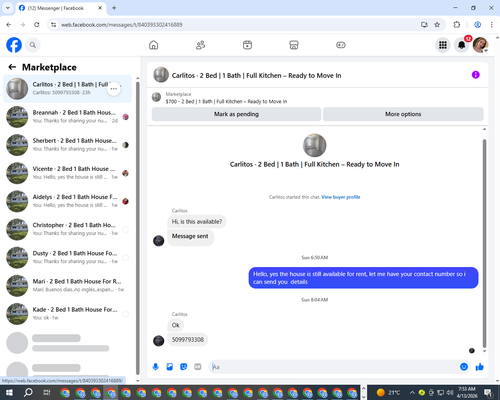Open the Windows Start menu

(9, 393)
